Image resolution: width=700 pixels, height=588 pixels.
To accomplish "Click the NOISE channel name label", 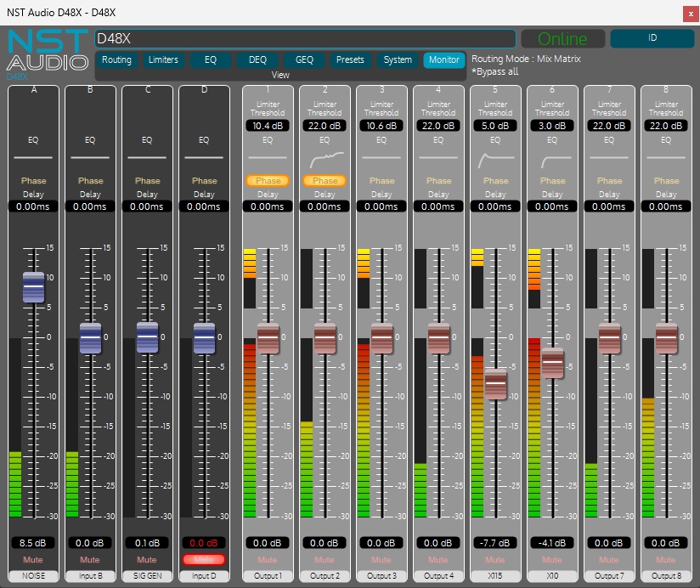I will pos(33,576).
